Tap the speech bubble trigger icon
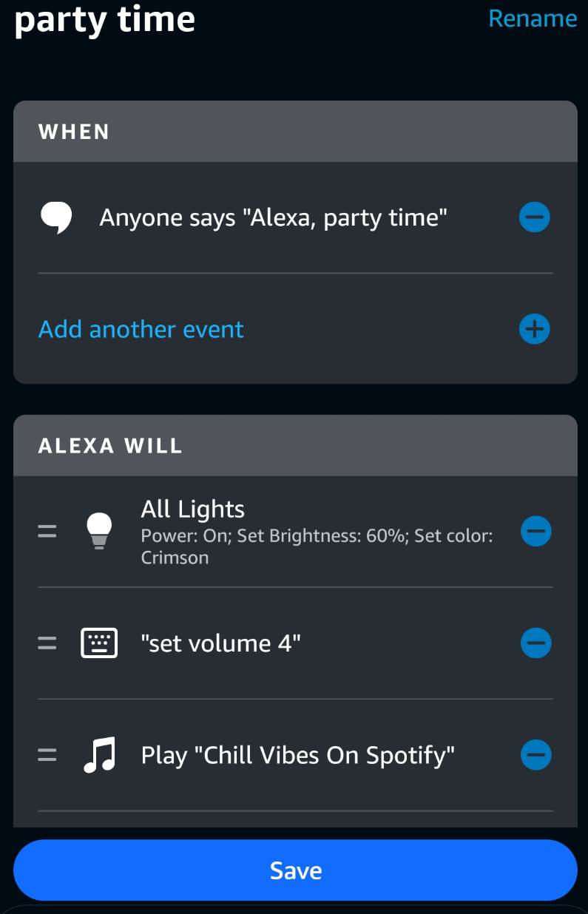The image size is (588, 914). point(56,218)
